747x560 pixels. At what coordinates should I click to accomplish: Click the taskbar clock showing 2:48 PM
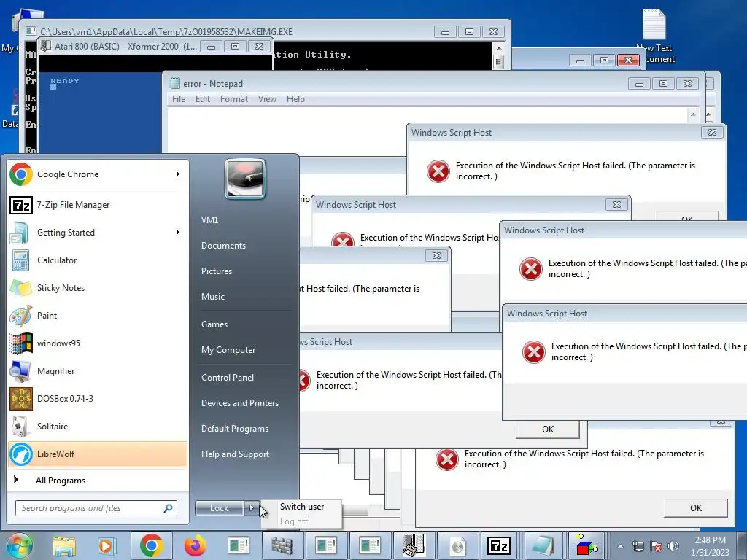point(711,546)
